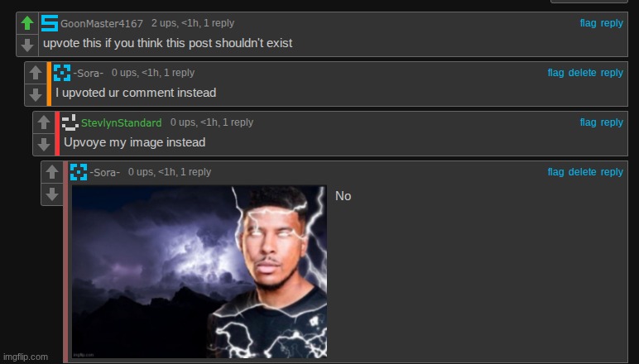Open GoonMaster4167's profile via the S avatar icon
Screen dimensions: 639x364
pos(50,23)
